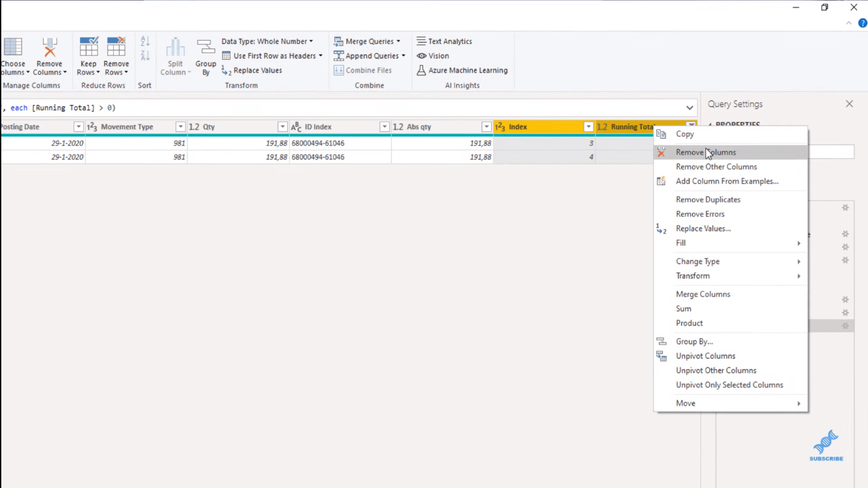Click the Keep Rows ribbon icon
This screenshot has height=488, width=868.
pos(88,48)
